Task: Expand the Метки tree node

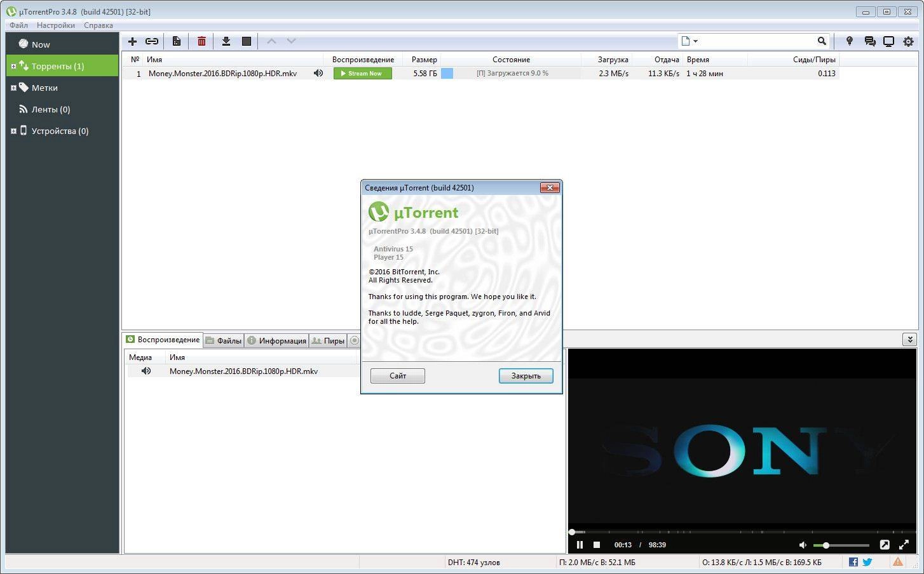Action: (13, 88)
